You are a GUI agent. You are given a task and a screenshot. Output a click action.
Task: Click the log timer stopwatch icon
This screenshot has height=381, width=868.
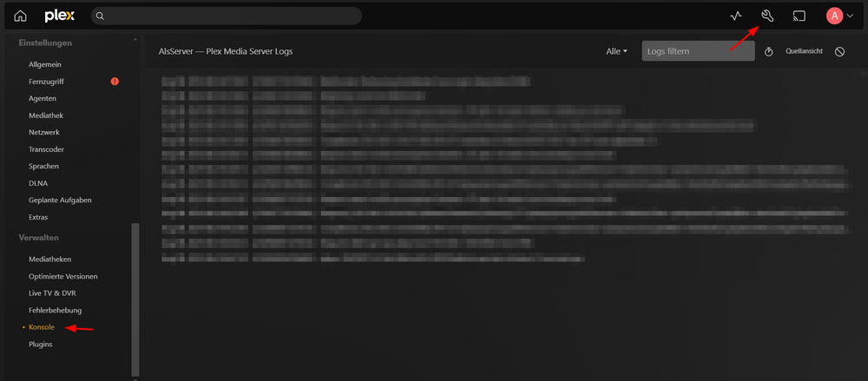point(768,51)
